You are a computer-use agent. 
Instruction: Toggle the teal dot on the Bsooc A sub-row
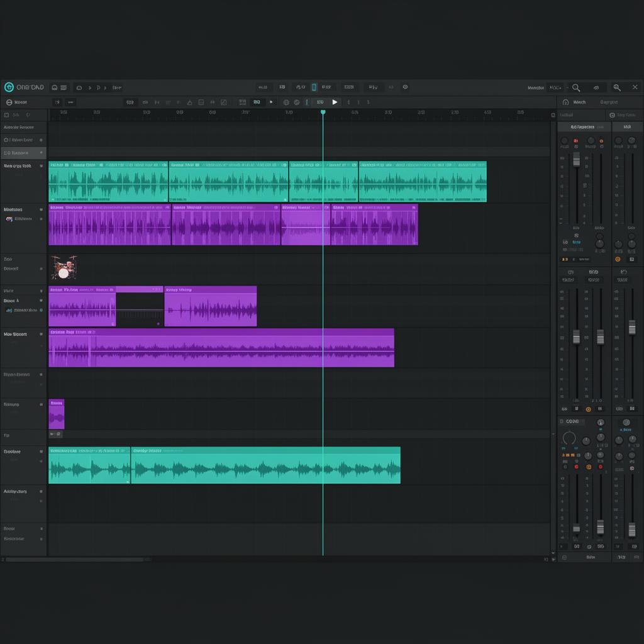[41, 310]
